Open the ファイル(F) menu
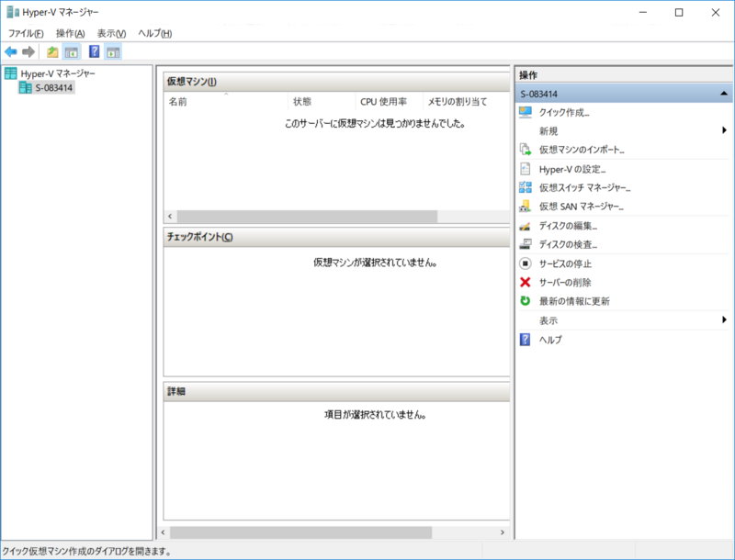 (26, 33)
